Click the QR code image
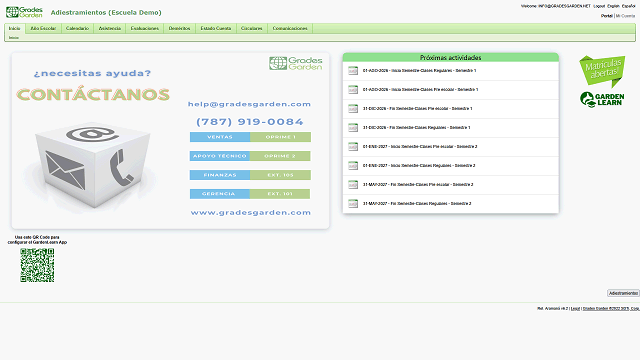Viewport: 640px width, 360px height. tap(37, 265)
